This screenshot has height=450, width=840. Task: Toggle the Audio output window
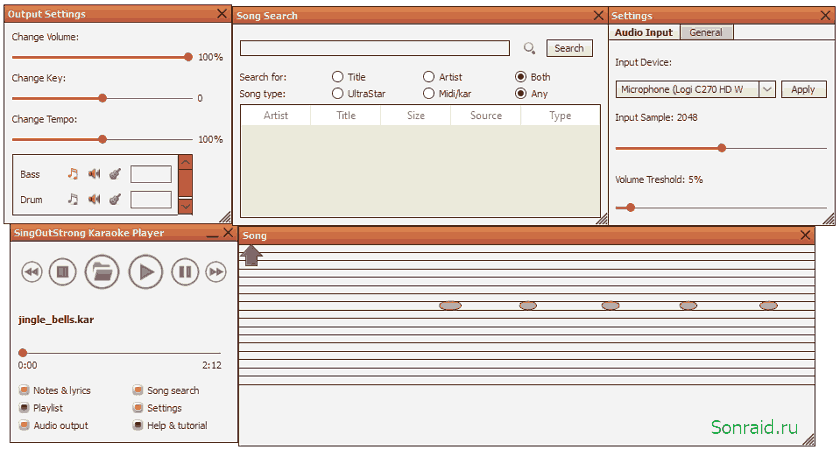point(24,425)
